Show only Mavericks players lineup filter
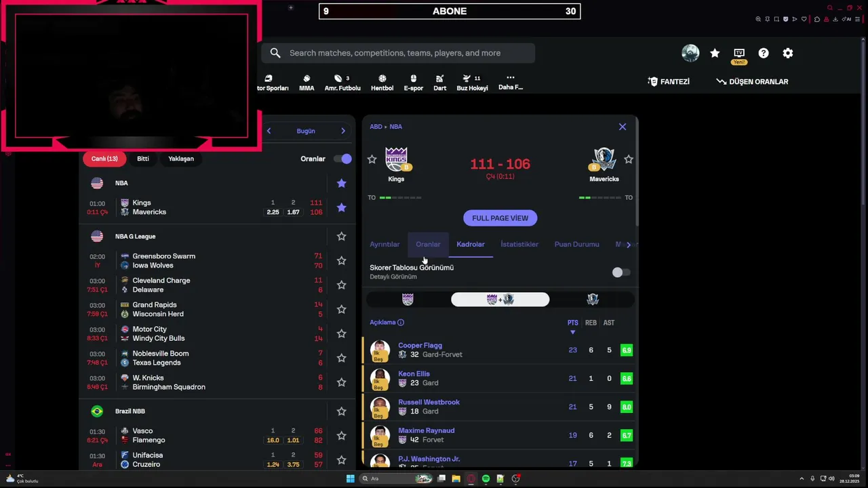The height and width of the screenshot is (488, 868). tap(593, 300)
